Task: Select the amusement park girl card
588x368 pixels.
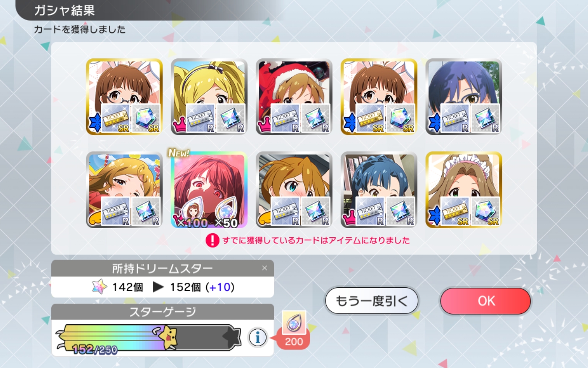Action: click(124, 190)
